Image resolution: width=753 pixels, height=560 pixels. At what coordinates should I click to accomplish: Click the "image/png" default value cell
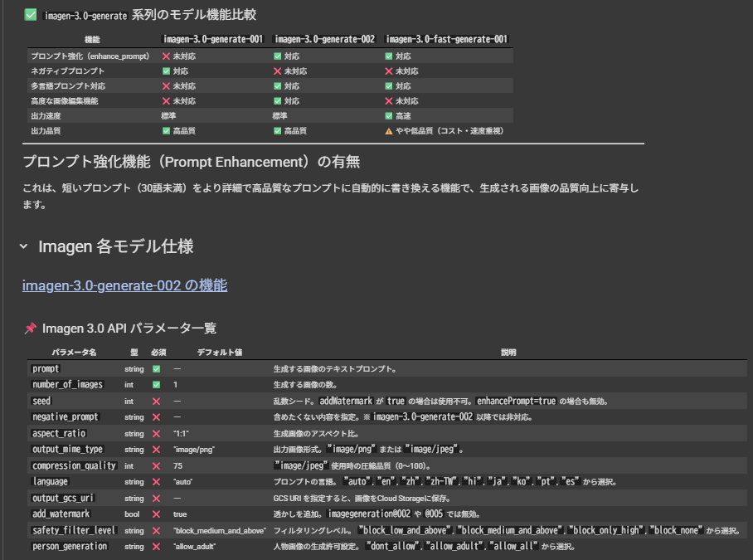[x=194, y=450]
